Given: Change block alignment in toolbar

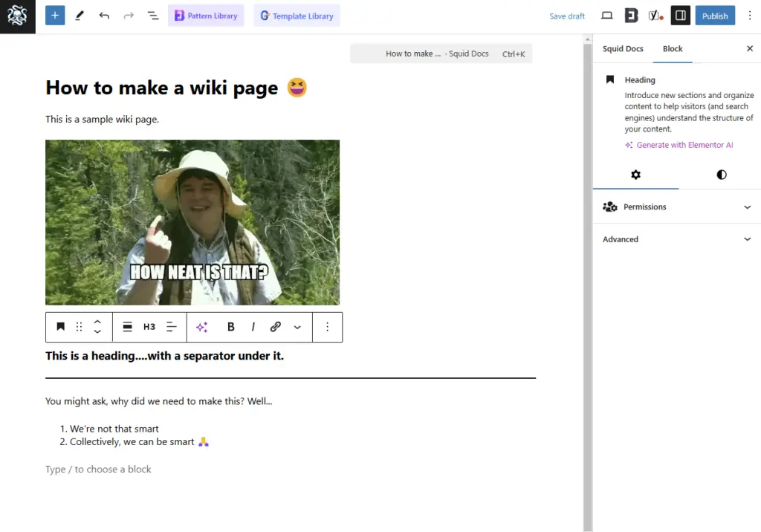Looking at the screenshot, I should point(128,327).
